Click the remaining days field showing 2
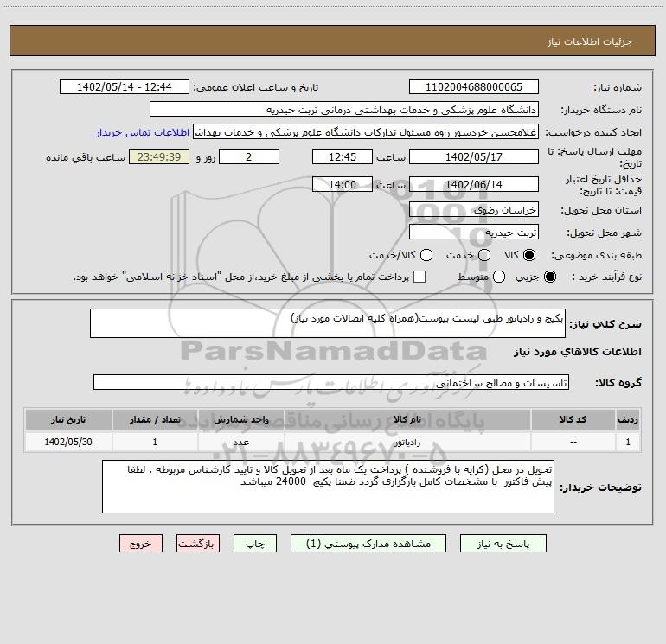The height and width of the screenshot is (644, 666). 249,156
